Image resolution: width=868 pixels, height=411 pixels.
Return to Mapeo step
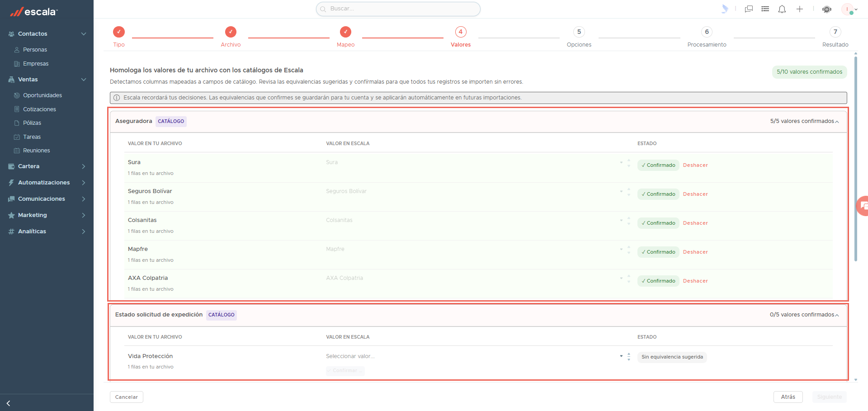(345, 36)
